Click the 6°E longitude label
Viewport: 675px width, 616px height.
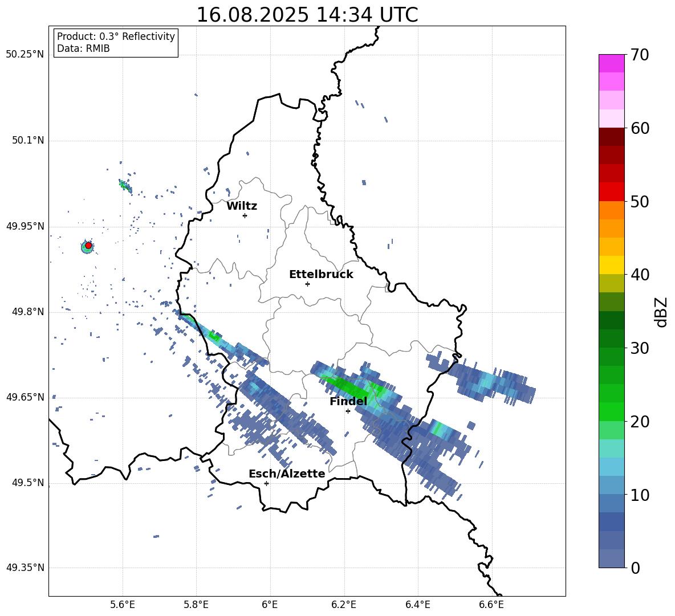270,605
